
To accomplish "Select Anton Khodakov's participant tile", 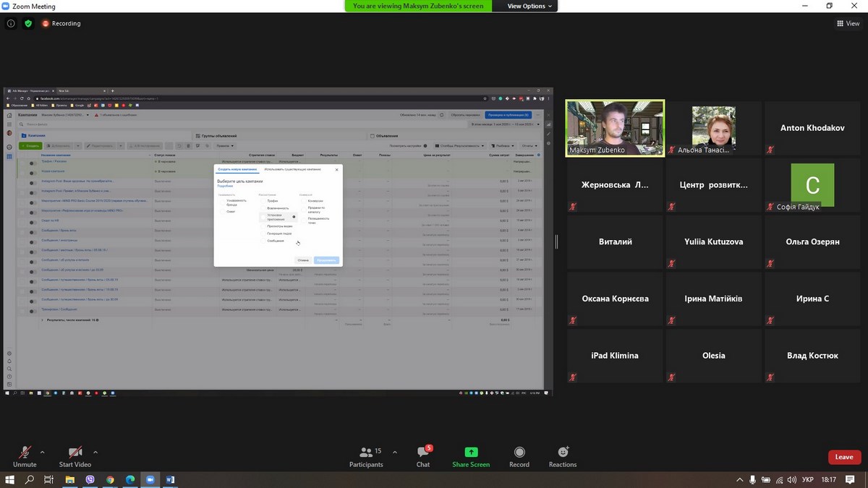I will 812,128.
